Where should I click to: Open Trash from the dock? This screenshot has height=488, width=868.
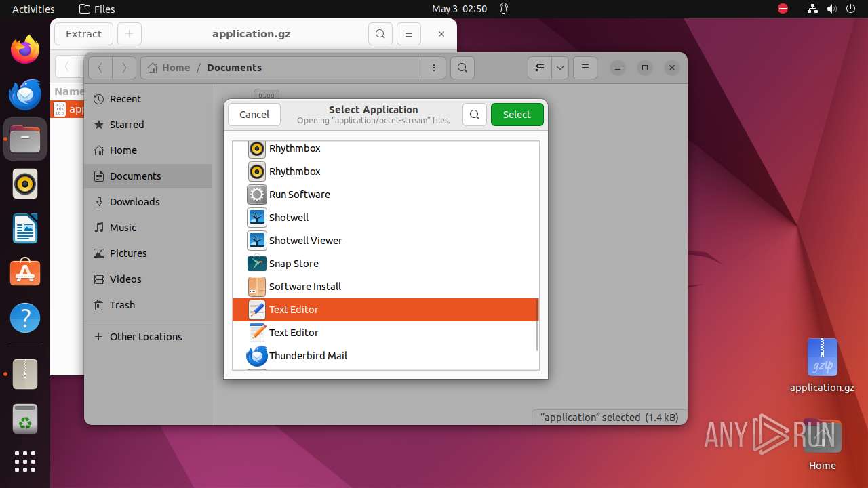pyautogui.click(x=25, y=418)
